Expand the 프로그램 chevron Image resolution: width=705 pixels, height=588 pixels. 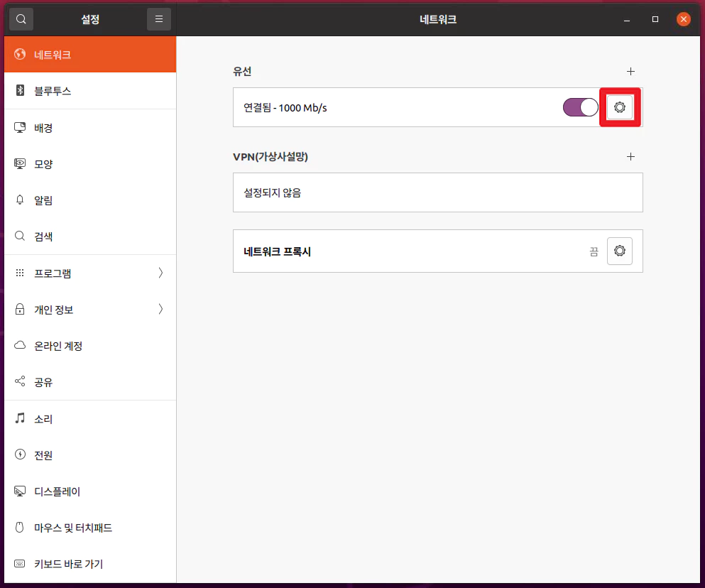tap(160, 273)
